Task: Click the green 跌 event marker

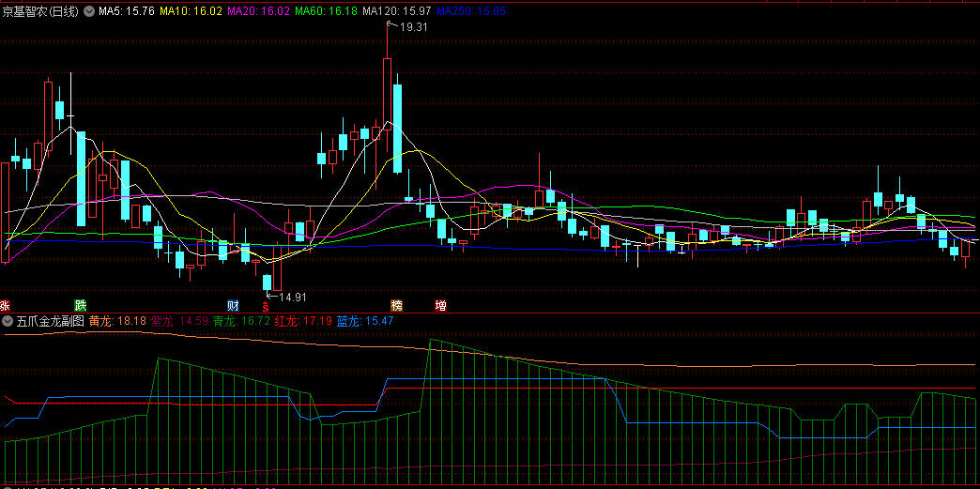Action: (x=81, y=306)
